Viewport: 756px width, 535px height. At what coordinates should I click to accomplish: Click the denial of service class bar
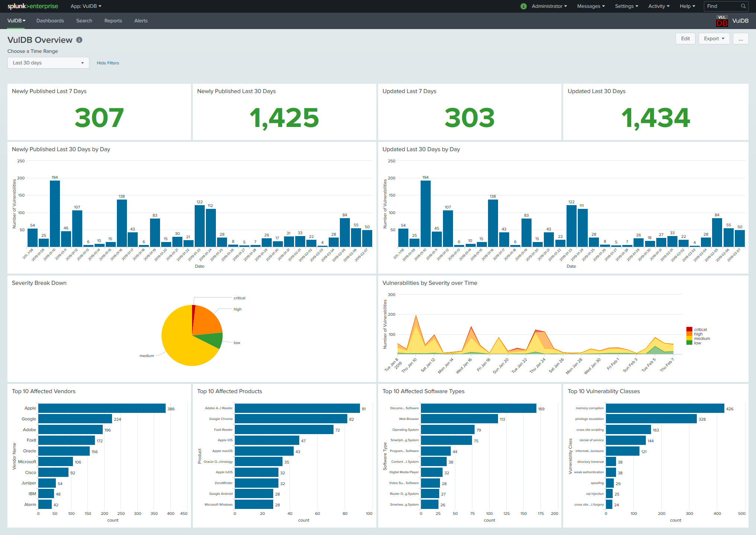click(x=626, y=440)
